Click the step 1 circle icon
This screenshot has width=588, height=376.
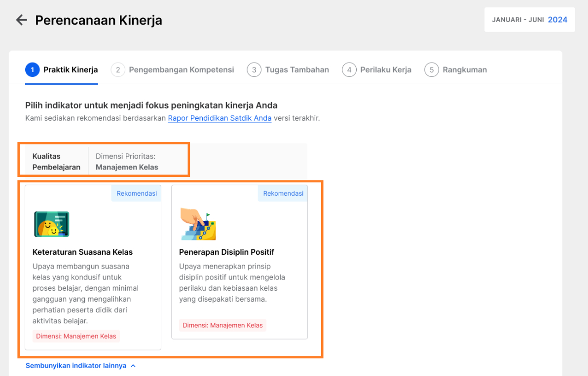(x=33, y=69)
